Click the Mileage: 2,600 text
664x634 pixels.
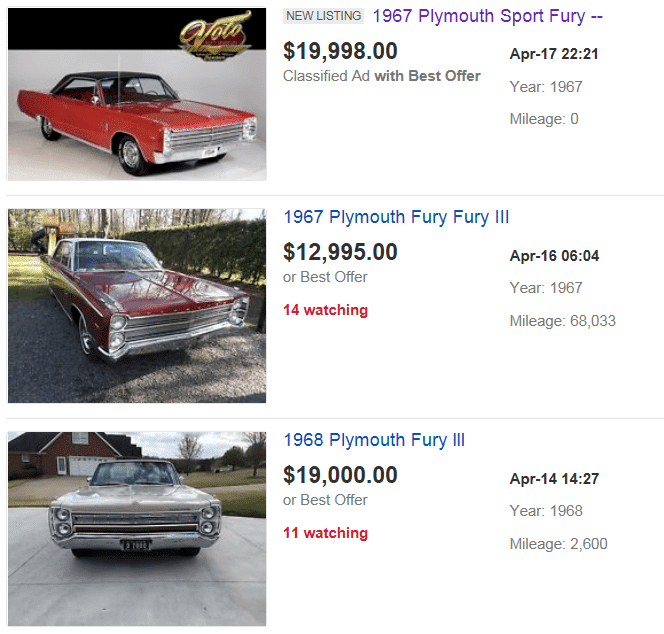coord(558,544)
